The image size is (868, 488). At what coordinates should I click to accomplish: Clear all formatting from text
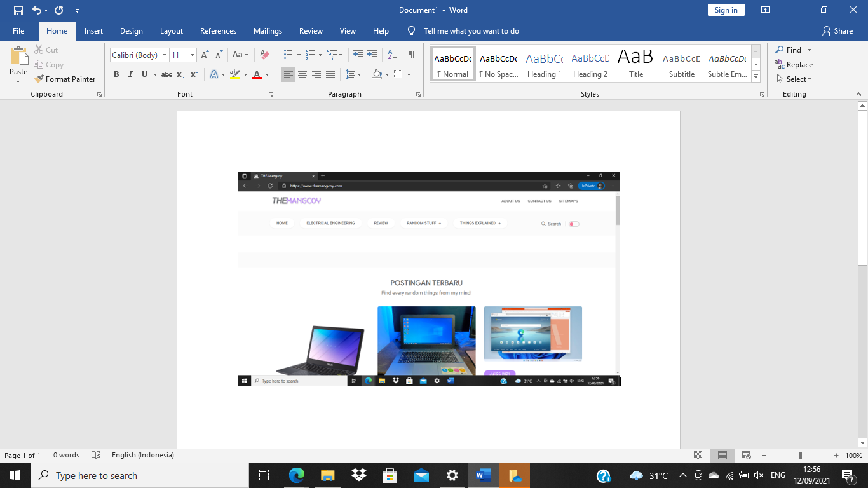click(x=264, y=55)
